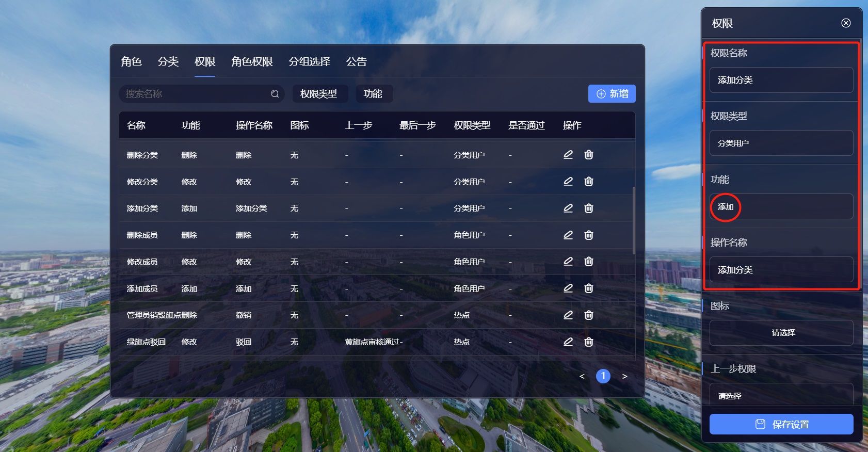Click the 操作名称 input field
The width and height of the screenshot is (868, 452).
[781, 269]
